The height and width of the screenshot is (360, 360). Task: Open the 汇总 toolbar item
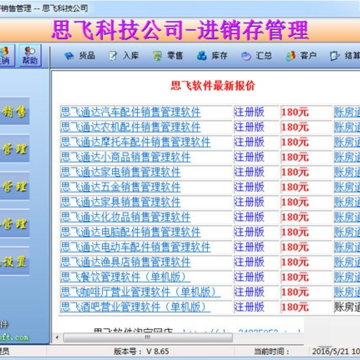256,56
